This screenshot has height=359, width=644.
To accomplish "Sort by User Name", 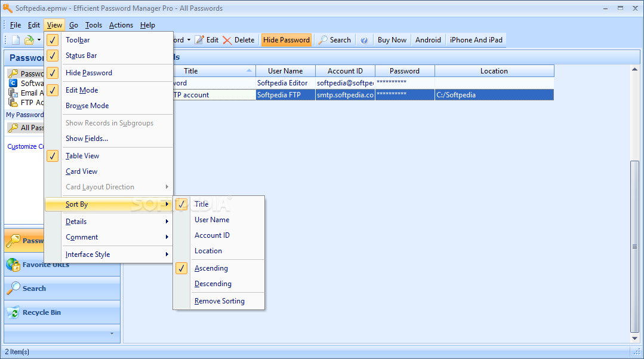I will click(219, 220).
